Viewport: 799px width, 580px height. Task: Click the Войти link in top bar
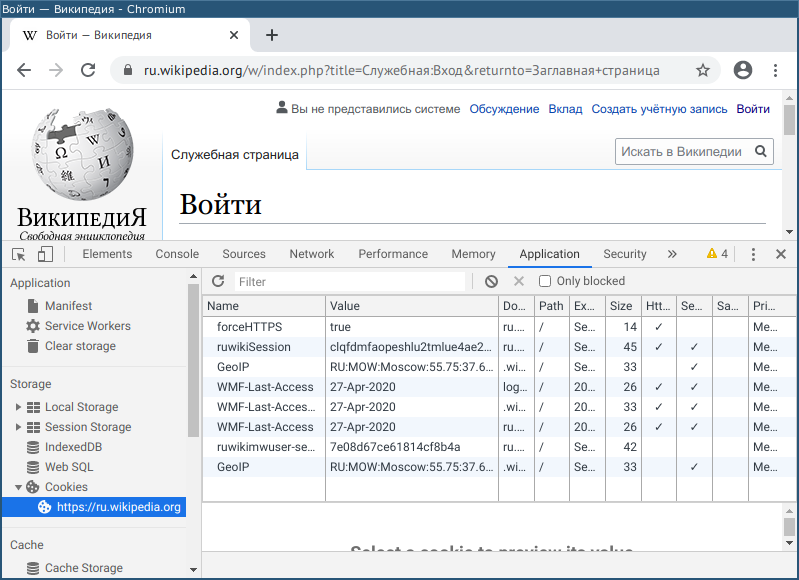click(x=753, y=109)
